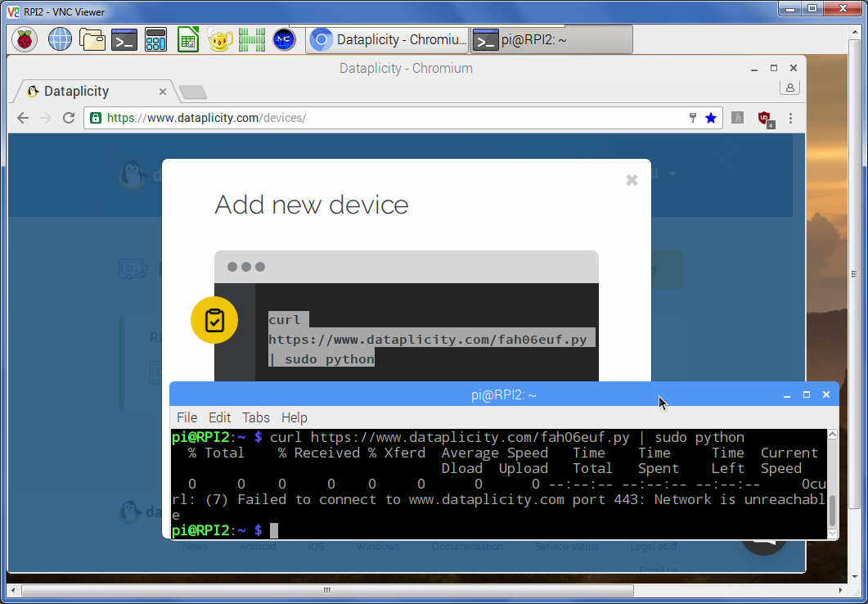Open a new Chromium tab

tap(192, 92)
